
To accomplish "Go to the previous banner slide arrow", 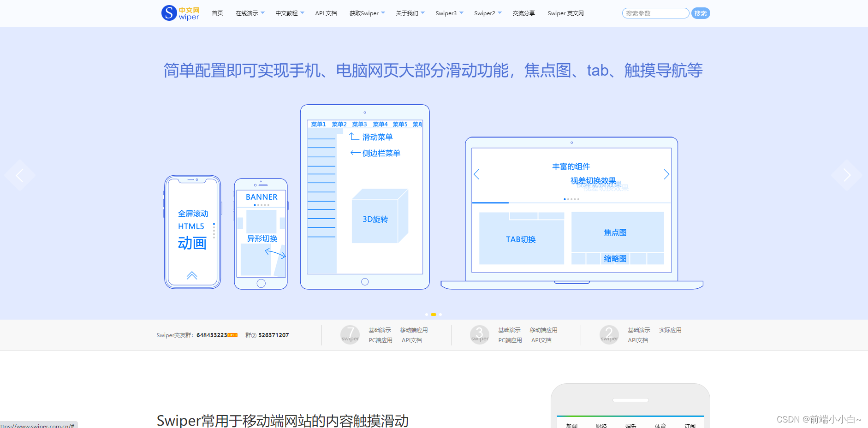I will [19, 175].
